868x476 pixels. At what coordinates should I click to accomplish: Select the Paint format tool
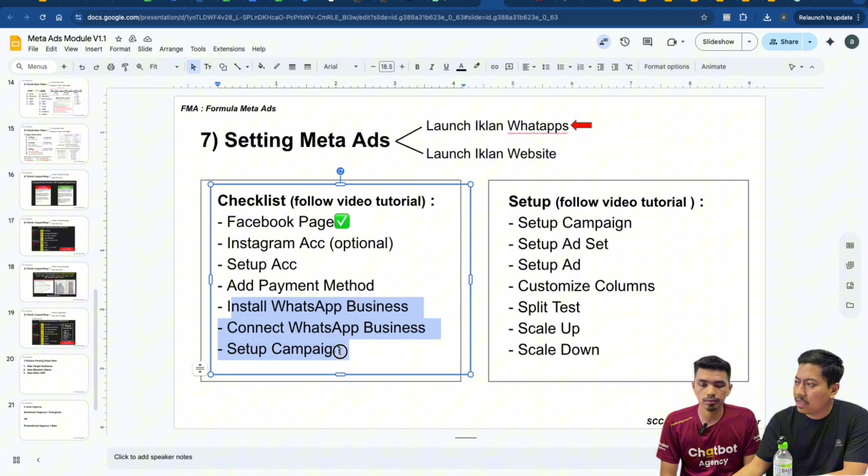coord(125,67)
